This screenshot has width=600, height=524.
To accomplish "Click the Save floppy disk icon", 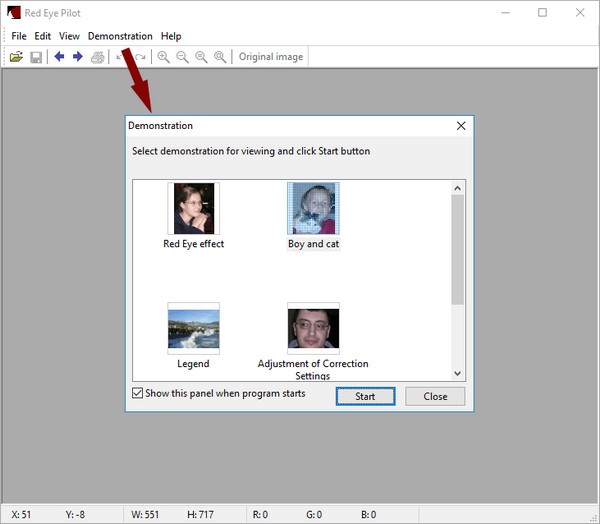I will tap(36, 57).
